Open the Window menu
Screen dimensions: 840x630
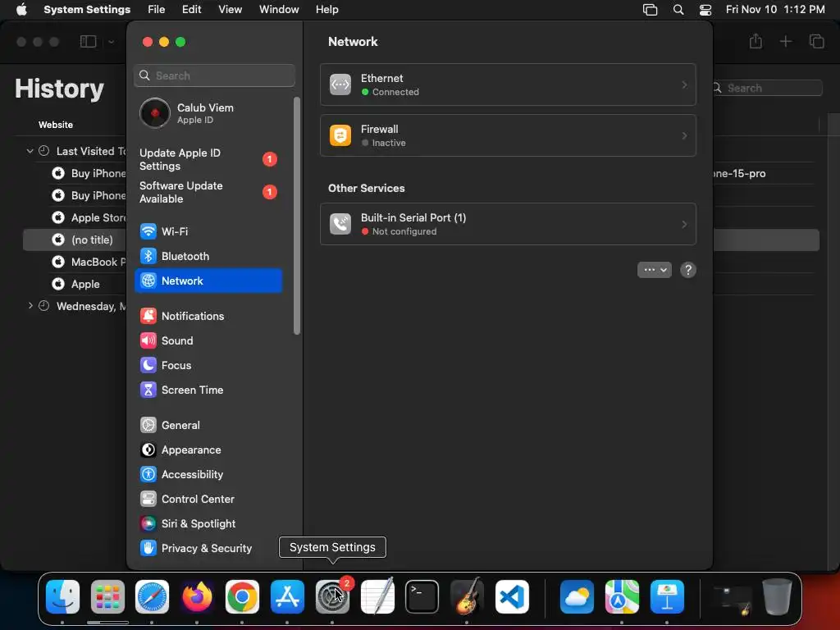click(x=279, y=9)
